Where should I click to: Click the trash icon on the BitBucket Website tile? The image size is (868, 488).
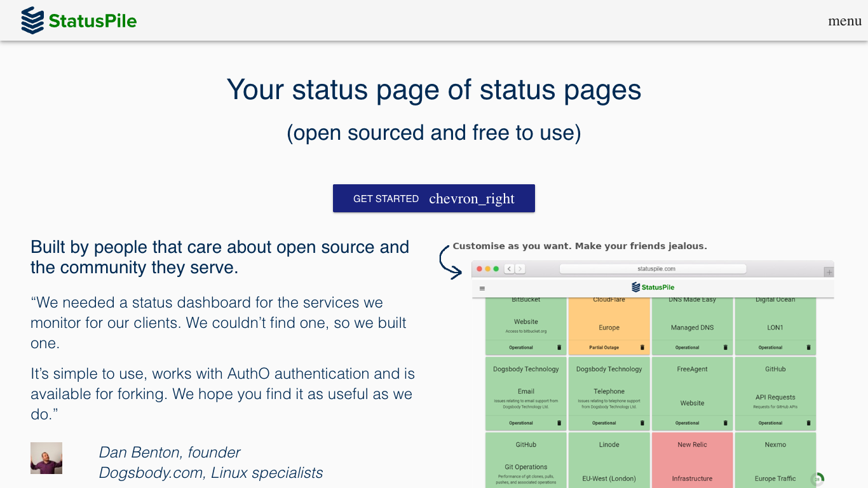tap(559, 348)
